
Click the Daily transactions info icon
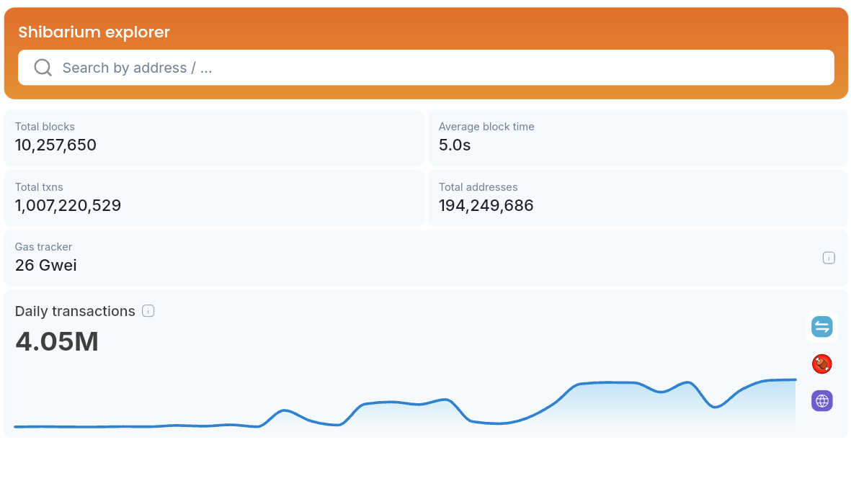[x=148, y=310]
